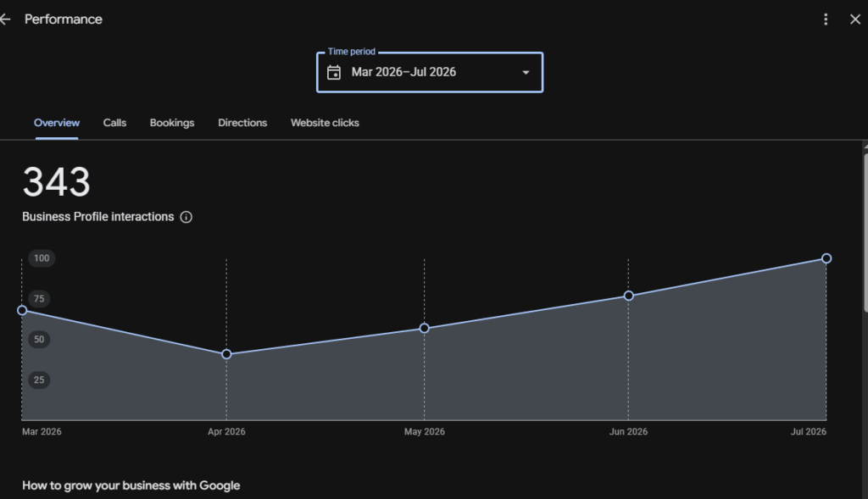Open info icon beside Business Profile interactions
This screenshot has height=499, width=868.
click(186, 217)
